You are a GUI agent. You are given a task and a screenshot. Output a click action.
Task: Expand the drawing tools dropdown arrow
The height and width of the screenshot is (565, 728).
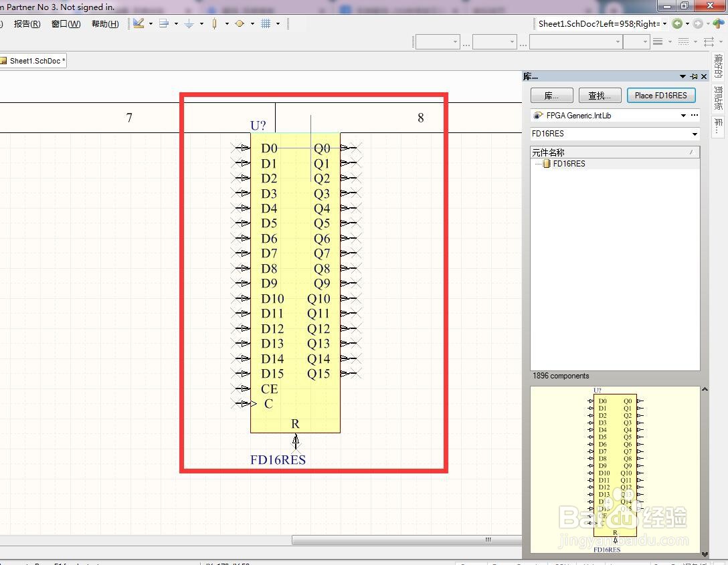click(x=151, y=23)
